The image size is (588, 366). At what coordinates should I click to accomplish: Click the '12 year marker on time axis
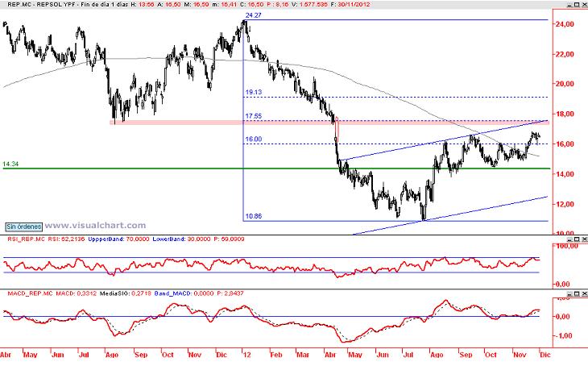[x=246, y=355]
